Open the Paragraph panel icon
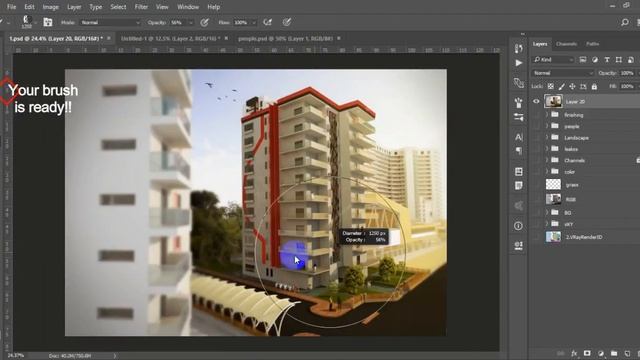640x360 pixels. tap(518, 151)
